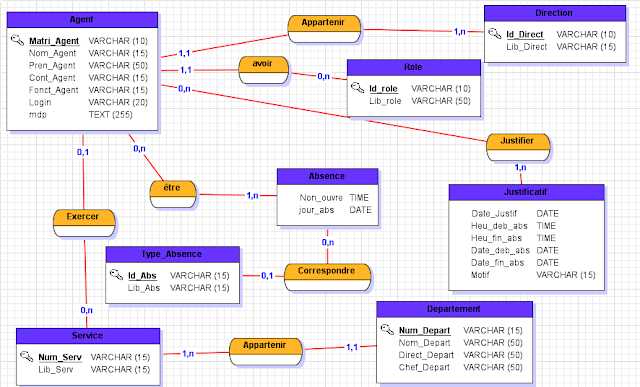Click the Id_Abs attribute
Viewport: 640px width, 387px height.
[x=142, y=276]
